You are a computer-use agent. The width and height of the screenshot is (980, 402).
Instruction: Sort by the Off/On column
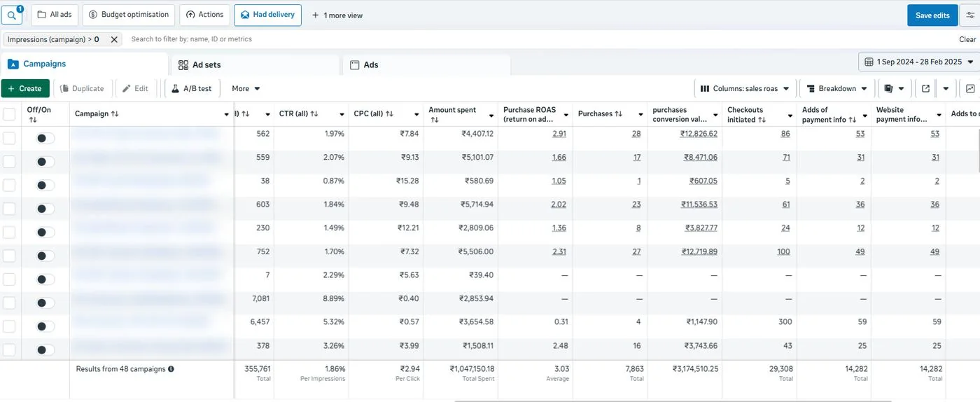pyautogui.click(x=32, y=120)
